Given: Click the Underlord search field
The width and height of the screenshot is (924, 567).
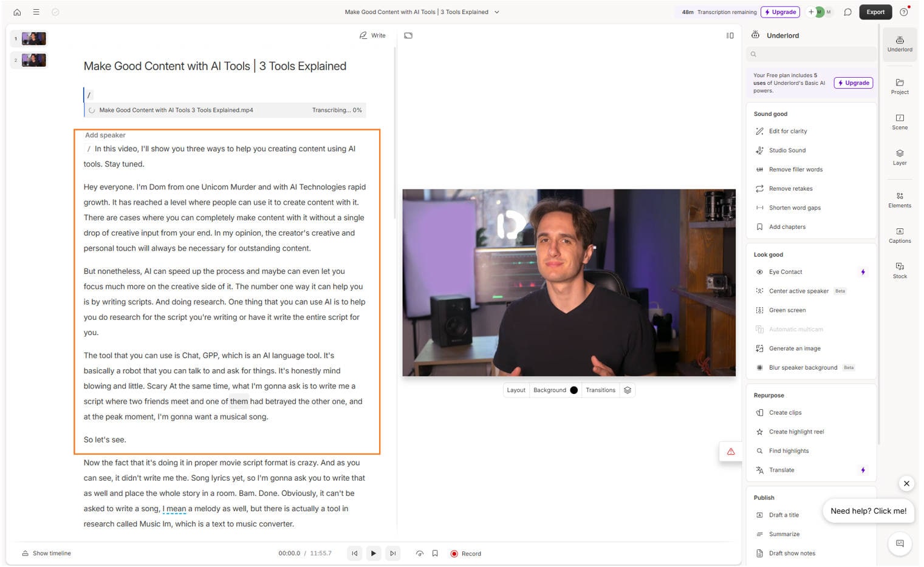Looking at the screenshot, I should point(812,54).
